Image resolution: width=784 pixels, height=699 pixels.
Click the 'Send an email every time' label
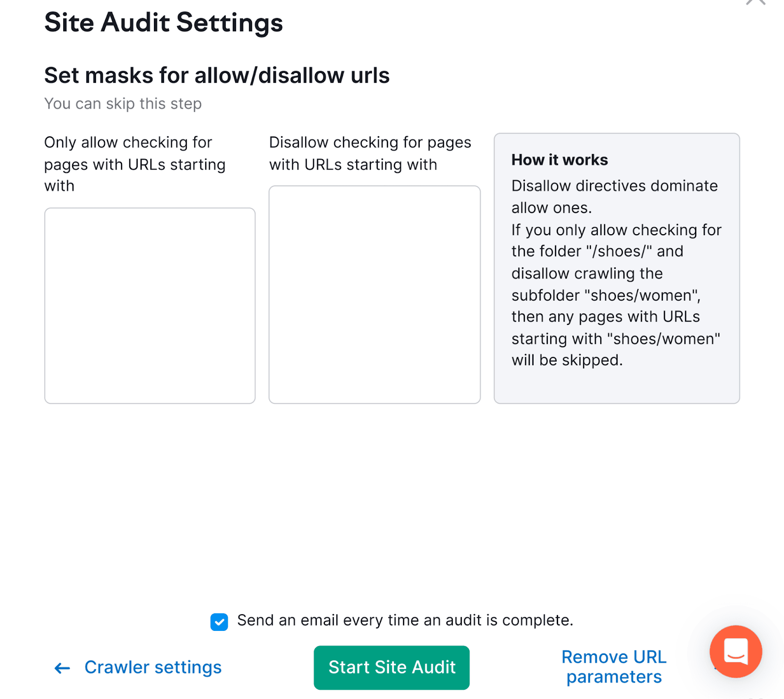[x=405, y=620]
